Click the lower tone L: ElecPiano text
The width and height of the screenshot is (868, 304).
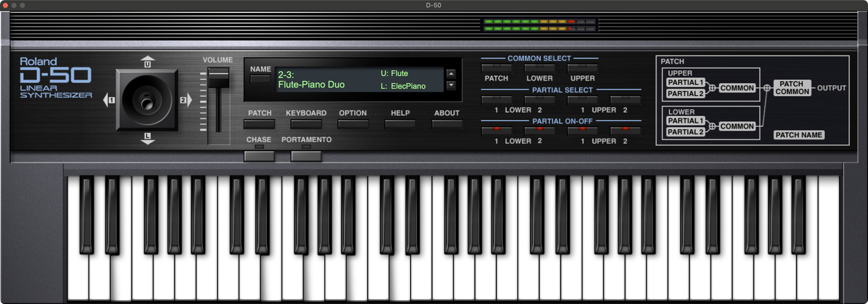coord(403,86)
